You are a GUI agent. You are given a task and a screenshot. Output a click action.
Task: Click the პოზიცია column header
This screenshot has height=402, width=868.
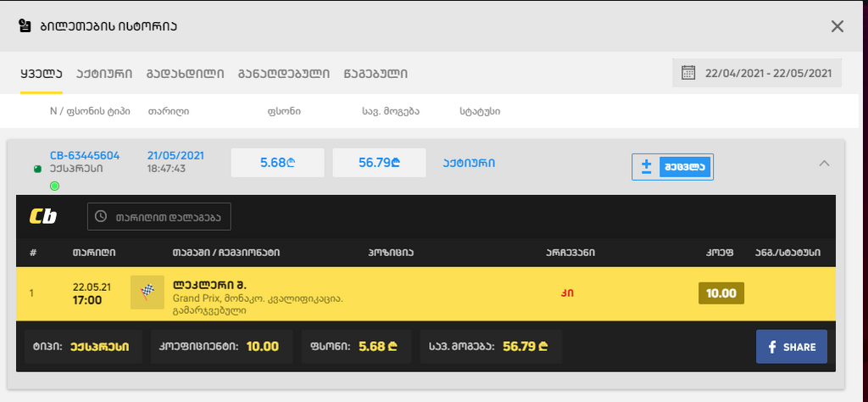(391, 253)
